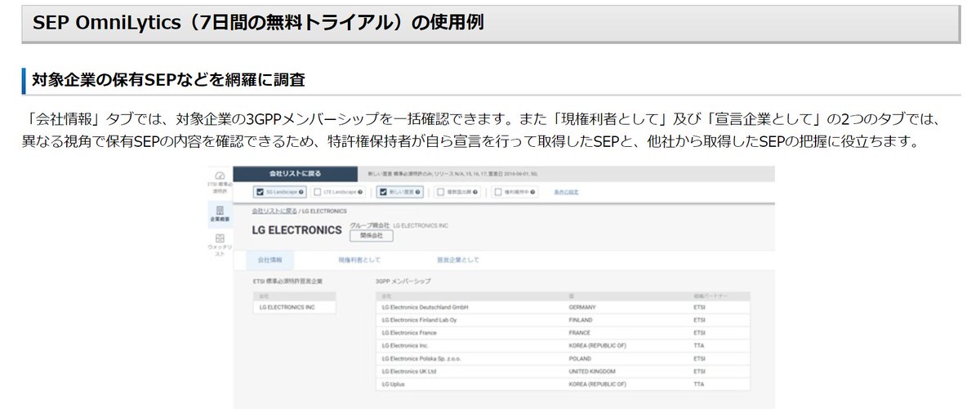The image size is (980, 413).
Task: Click the SEP OmniLytics の使用例 header bar
Action: coord(490,23)
